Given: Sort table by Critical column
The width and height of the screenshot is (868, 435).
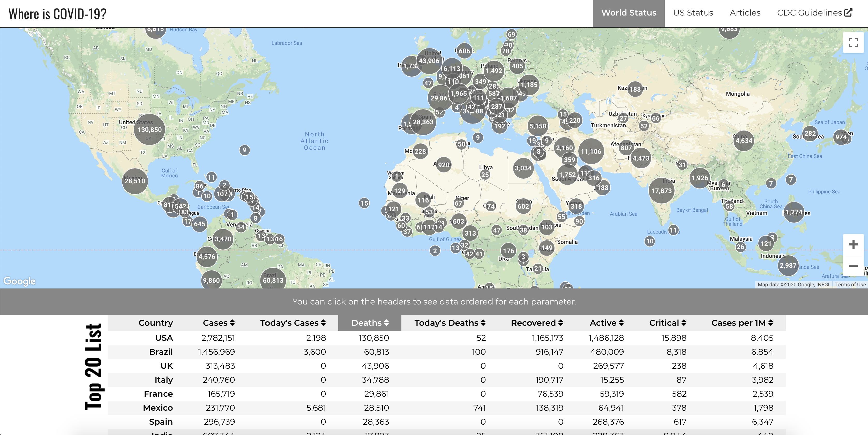Looking at the screenshot, I should tap(667, 323).
